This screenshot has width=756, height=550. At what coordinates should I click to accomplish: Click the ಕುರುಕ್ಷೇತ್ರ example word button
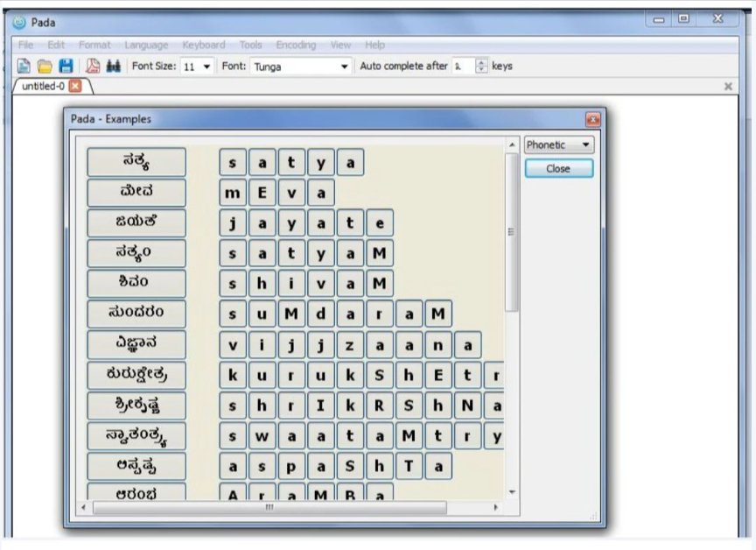(x=136, y=375)
